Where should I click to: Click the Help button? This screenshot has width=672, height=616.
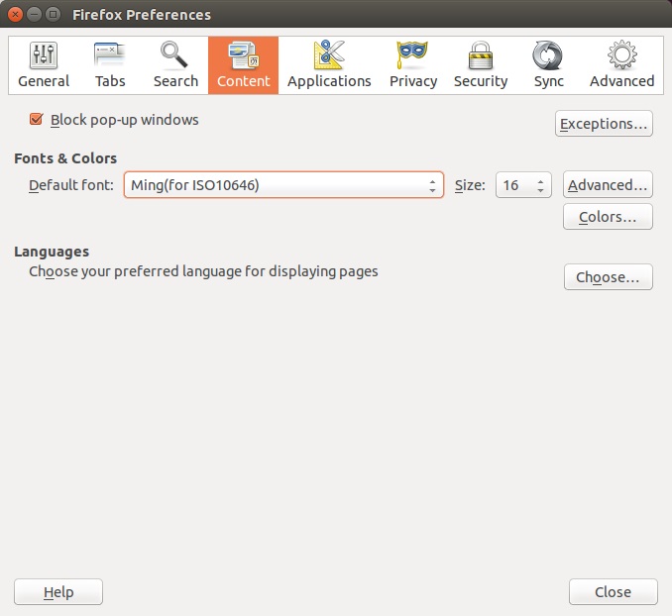(x=58, y=592)
